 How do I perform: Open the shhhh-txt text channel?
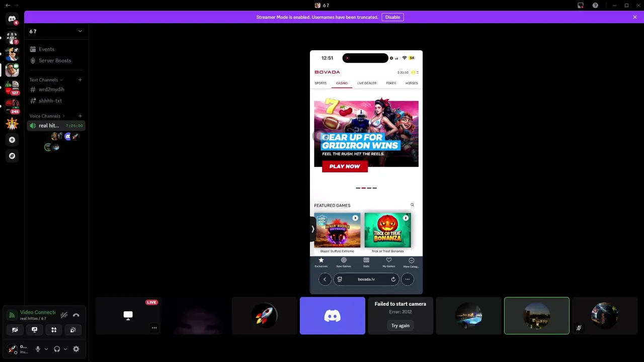[56, 101]
